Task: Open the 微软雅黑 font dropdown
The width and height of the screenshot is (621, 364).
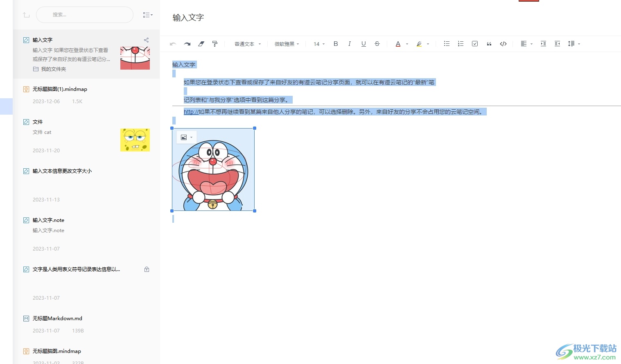Action: tap(287, 44)
